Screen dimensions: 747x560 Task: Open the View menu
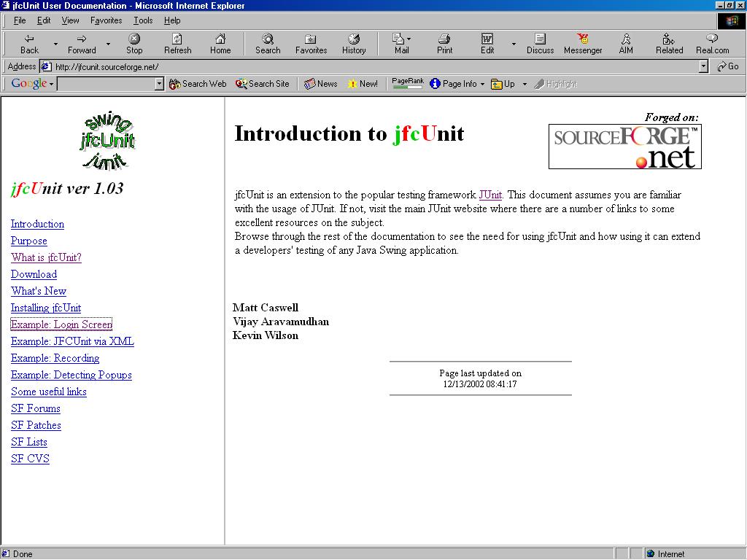pos(70,20)
